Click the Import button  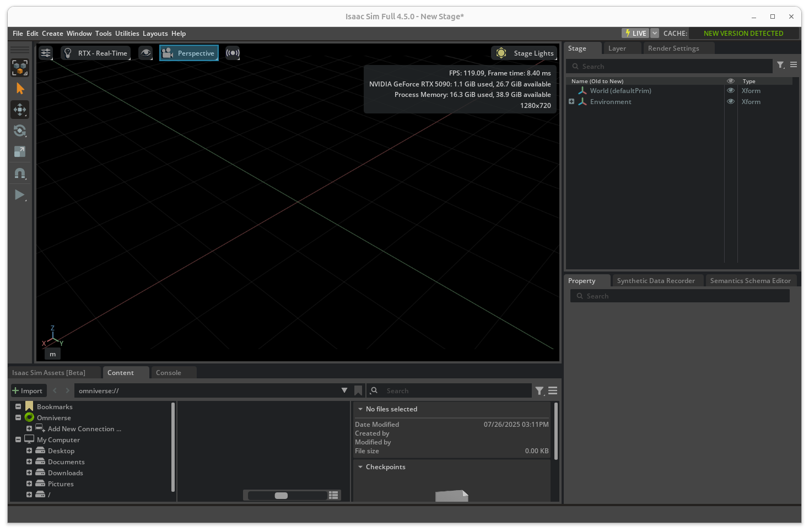click(28, 391)
